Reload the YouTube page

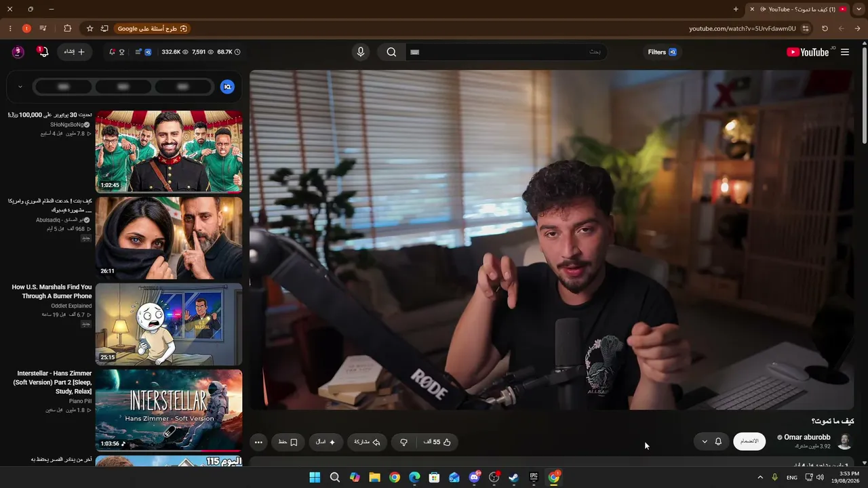click(825, 28)
